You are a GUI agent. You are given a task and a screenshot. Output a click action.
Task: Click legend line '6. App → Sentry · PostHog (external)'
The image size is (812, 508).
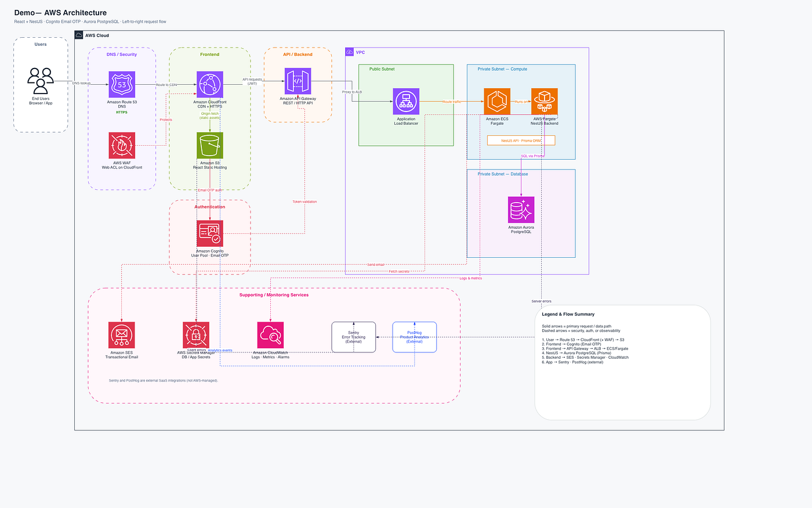point(572,362)
